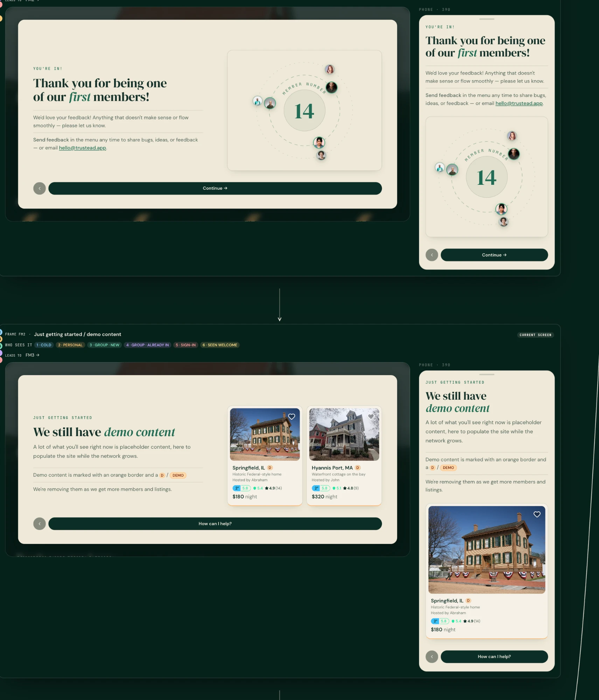Viewport: 599px width, 700px height.
Task: Click the back chevron in phone thank-you frame
Action: (x=432, y=255)
